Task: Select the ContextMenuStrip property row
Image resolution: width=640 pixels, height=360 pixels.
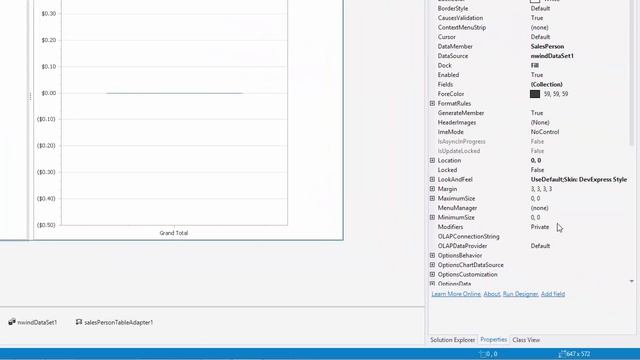Action: [x=529, y=27]
